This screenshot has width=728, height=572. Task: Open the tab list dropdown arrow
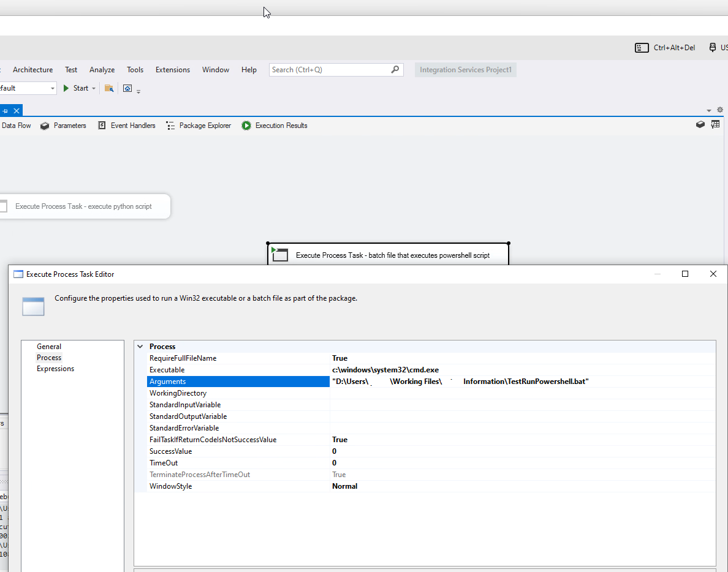coord(709,111)
